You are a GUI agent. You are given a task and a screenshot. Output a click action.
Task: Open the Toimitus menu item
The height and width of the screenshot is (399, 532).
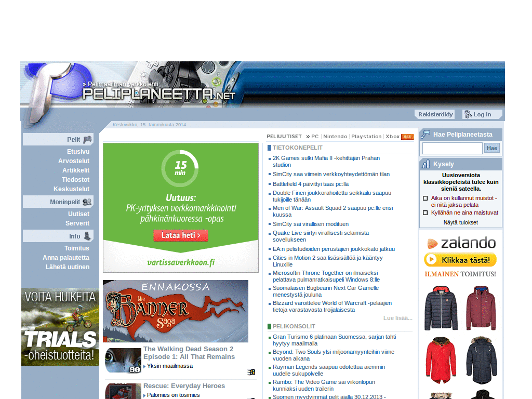(x=77, y=248)
